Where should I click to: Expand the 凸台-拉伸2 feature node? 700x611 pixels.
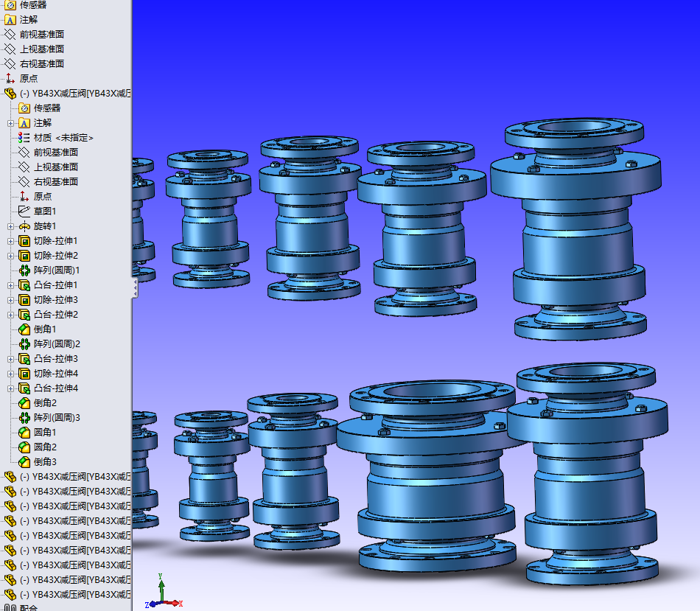[11, 315]
